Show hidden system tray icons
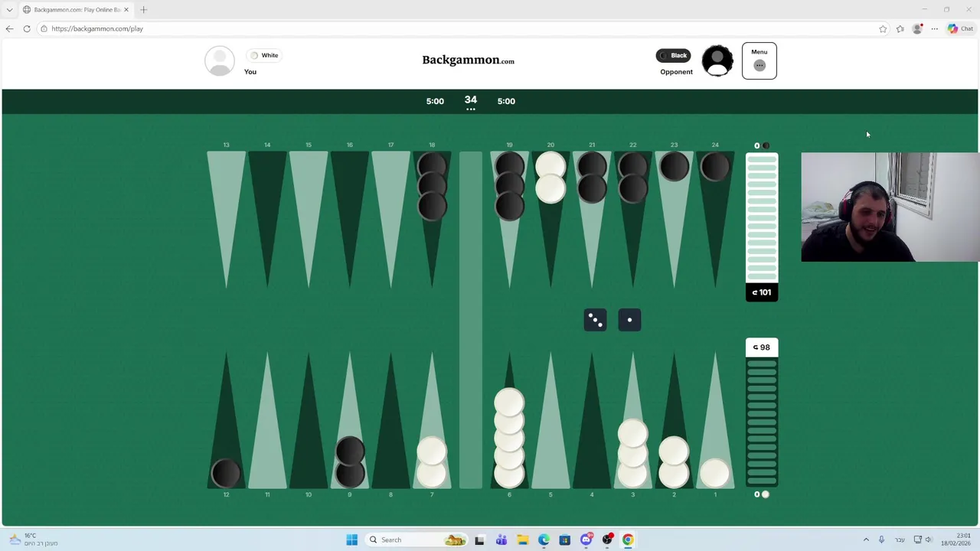This screenshot has height=551, width=980. click(866, 540)
